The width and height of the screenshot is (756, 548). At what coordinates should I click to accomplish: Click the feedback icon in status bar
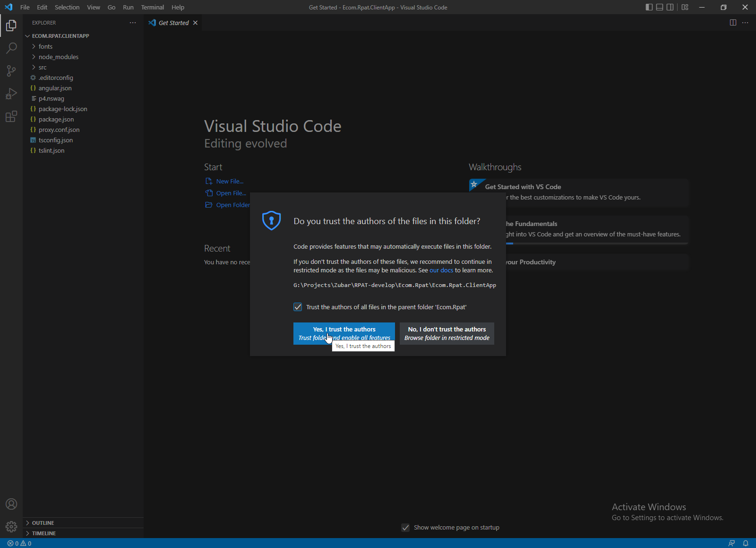click(x=731, y=543)
